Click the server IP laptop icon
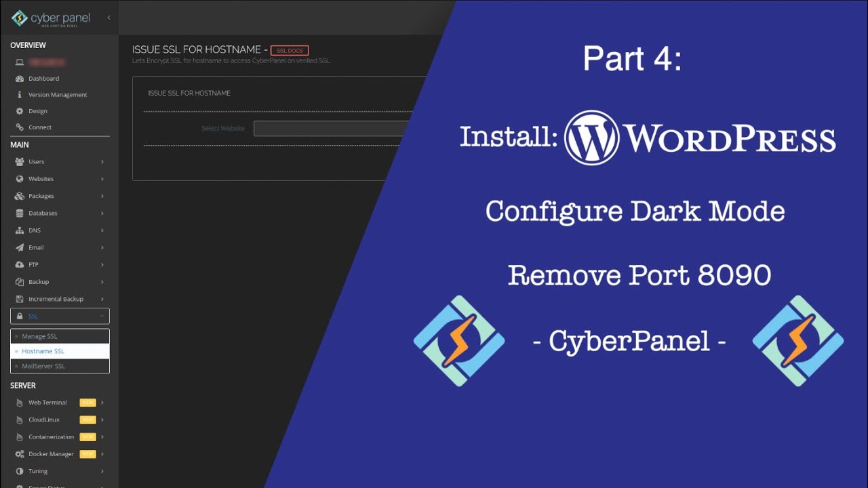This screenshot has width=868, height=488. coord(20,62)
